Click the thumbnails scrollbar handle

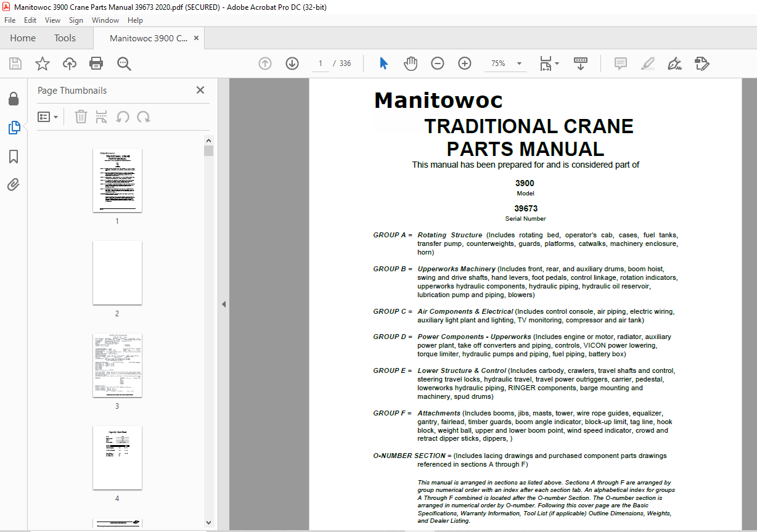[209, 150]
